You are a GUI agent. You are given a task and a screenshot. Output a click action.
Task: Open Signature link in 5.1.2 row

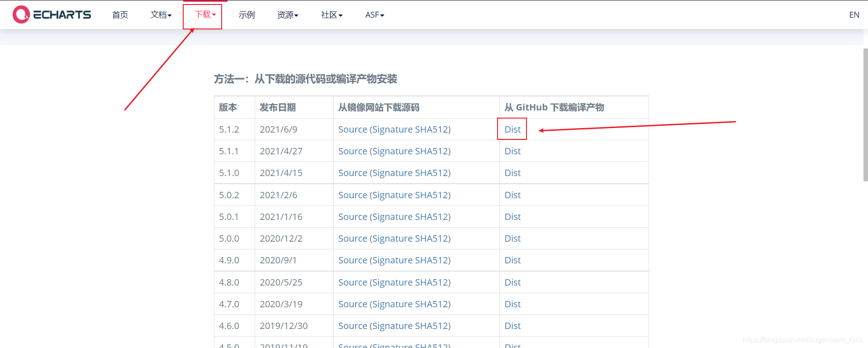point(393,129)
